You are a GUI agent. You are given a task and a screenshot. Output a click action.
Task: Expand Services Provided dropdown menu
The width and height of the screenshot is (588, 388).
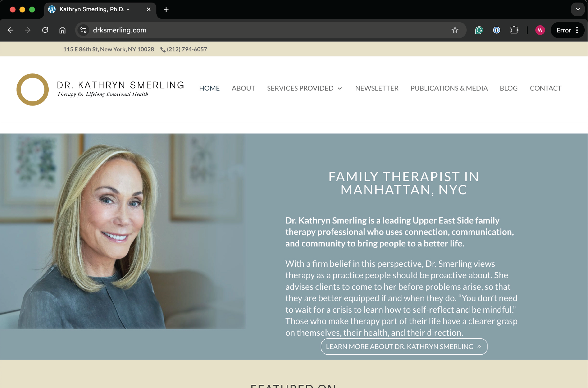pyautogui.click(x=305, y=88)
